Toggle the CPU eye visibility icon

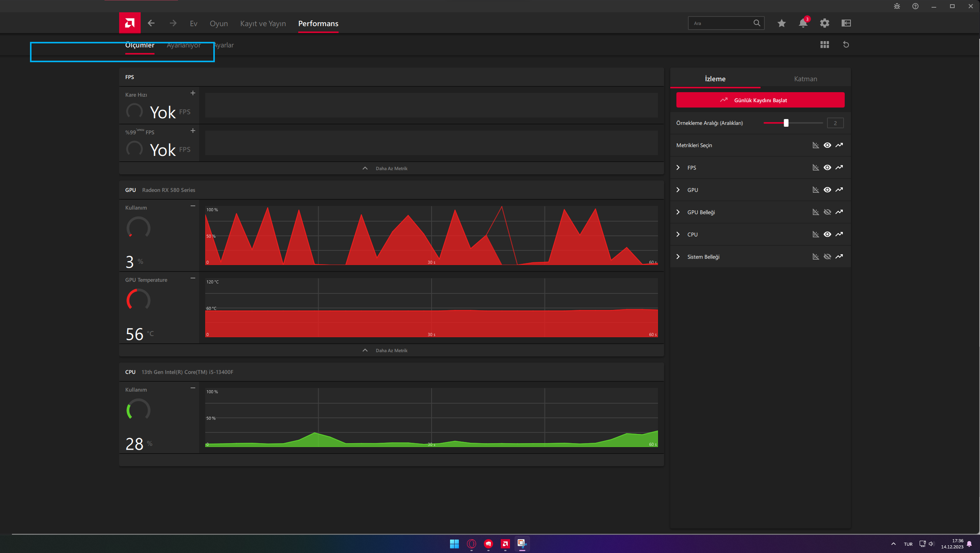point(827,234)
